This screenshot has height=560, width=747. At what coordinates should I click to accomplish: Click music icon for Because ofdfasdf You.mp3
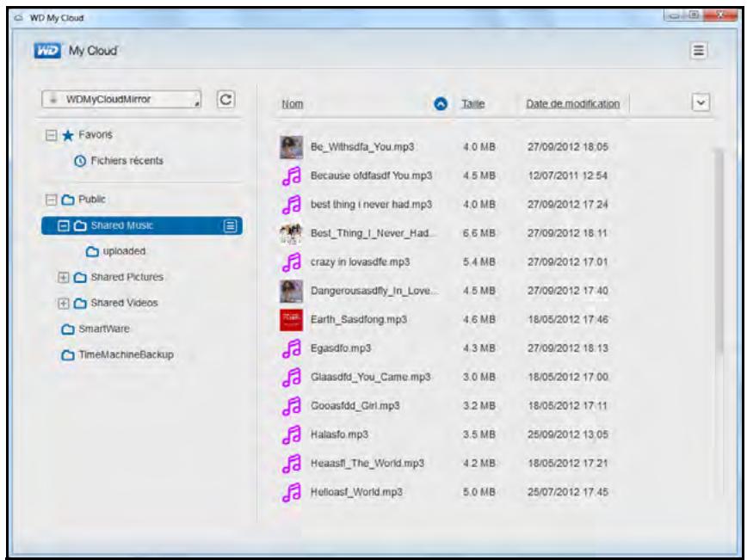coord(292,175)
